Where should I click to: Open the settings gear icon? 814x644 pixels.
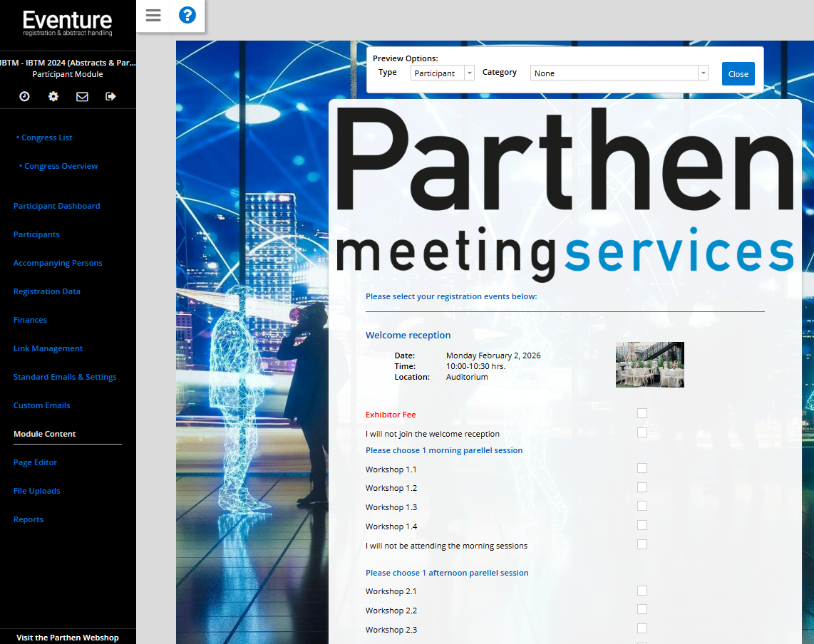pos(53,96)
